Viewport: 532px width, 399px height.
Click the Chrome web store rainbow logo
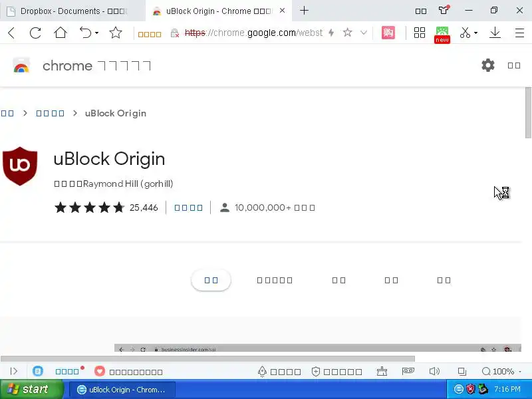(x=21, y=65)
